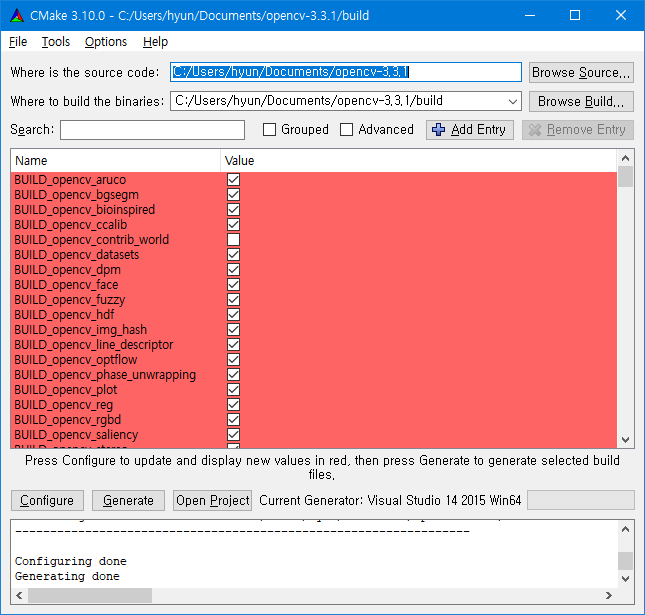Uncheck BUILD_opencv_bgsegm checkbox

[x=233, y=195]
